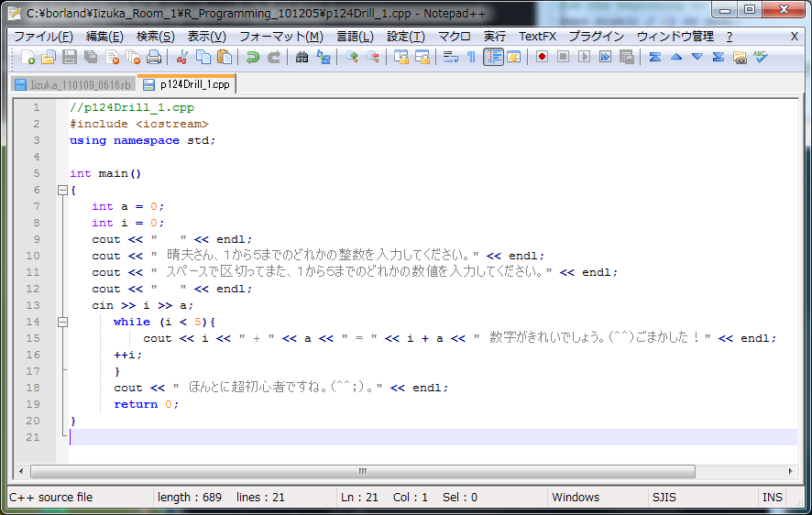Open the マクロ menu
Image resolution: width=812 pixels, height=515 pixels.
click(455, 37)
